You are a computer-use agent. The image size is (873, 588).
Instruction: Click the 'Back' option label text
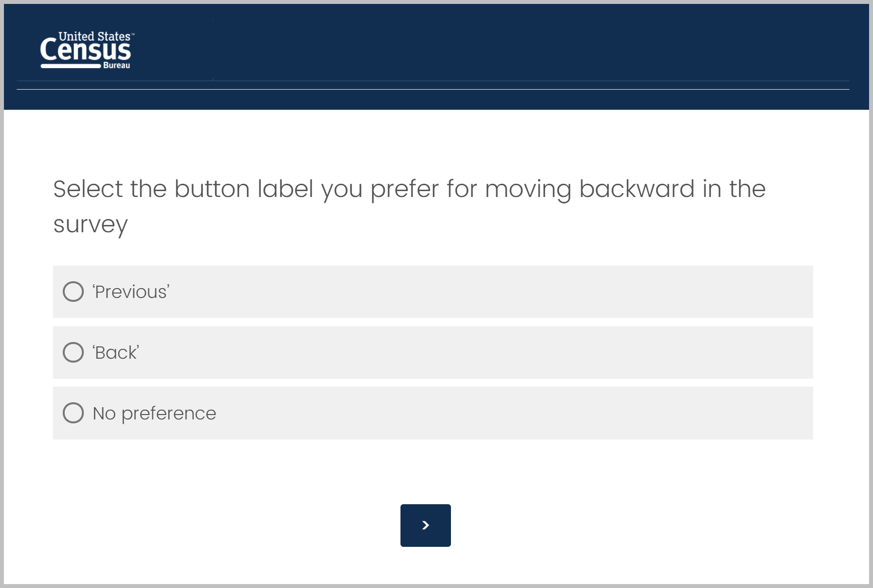[x=116, y=353]
